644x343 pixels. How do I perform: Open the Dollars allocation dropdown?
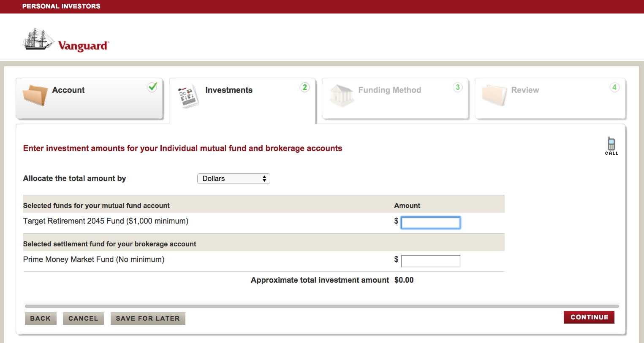pyautogui.click(x=234, y=178)
